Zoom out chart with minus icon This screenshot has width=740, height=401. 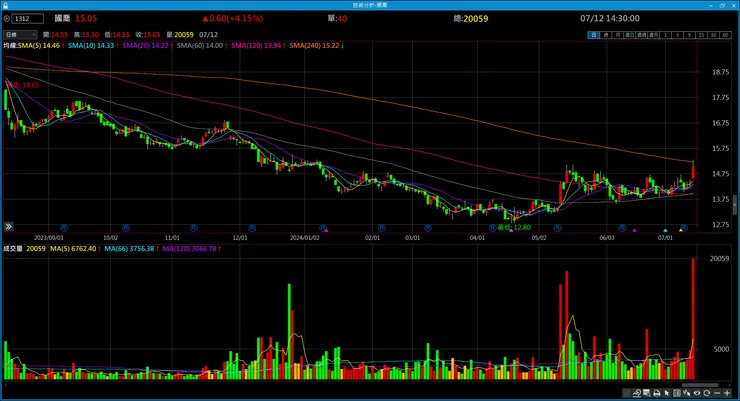click(x=717, y=393)
